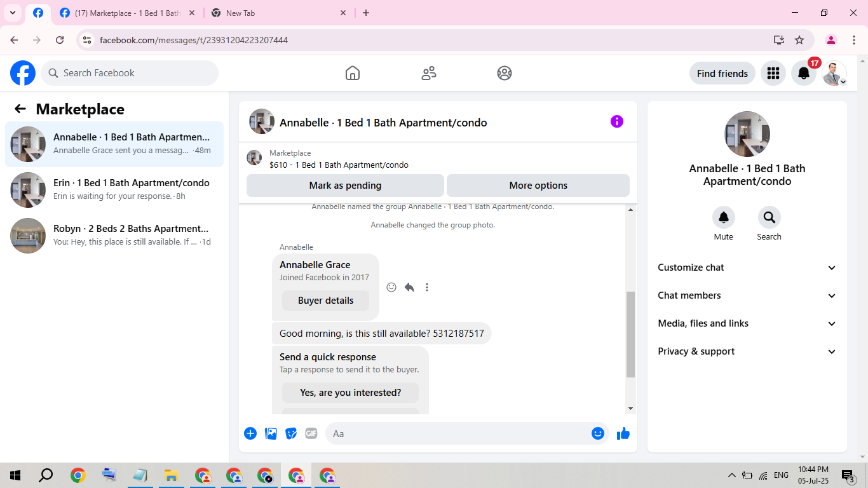Expand Customize chat section
The width and height of the screenshot is (868, 488).
coord(747,268)
